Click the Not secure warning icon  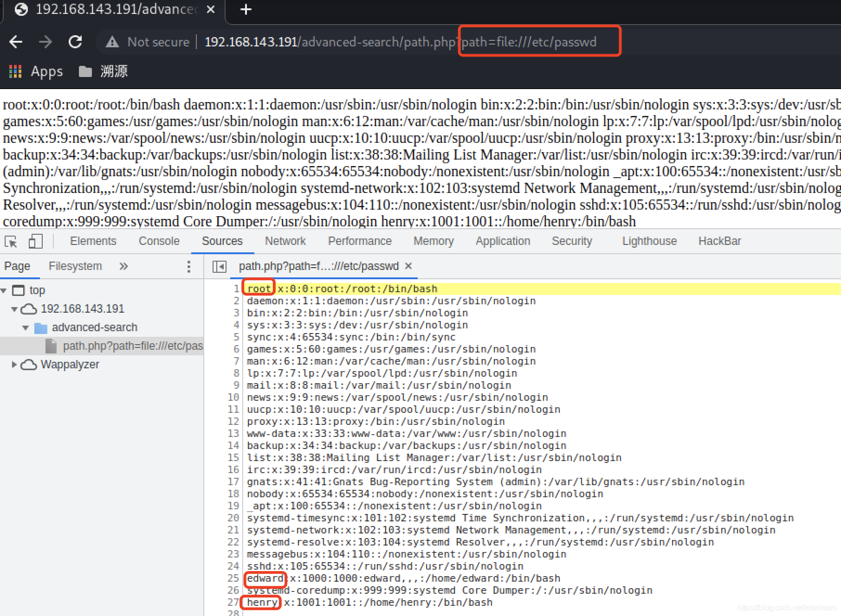(112, 42)
